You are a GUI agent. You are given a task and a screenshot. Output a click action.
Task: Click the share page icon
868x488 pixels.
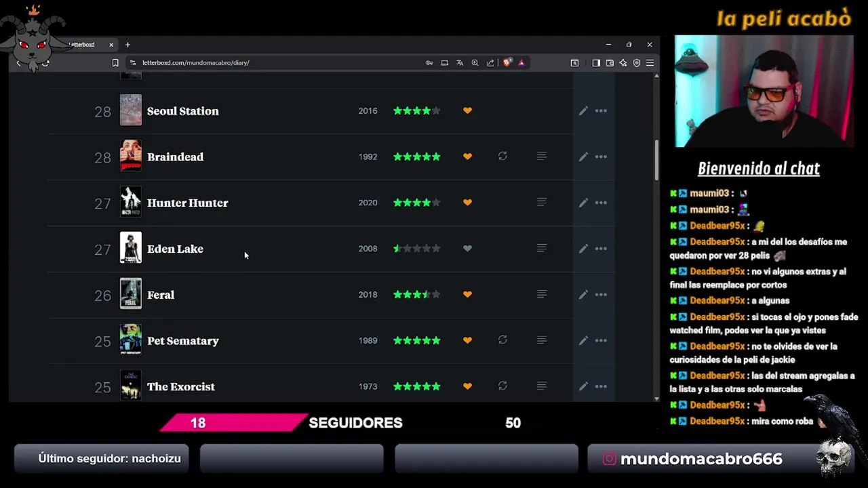[x=490, y=63]
